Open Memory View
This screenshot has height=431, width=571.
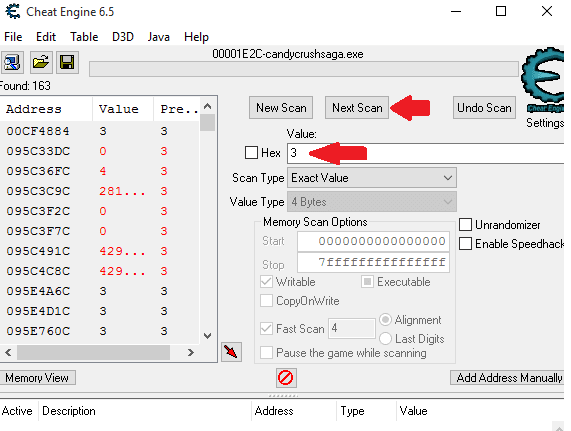(x=37, y=378)
